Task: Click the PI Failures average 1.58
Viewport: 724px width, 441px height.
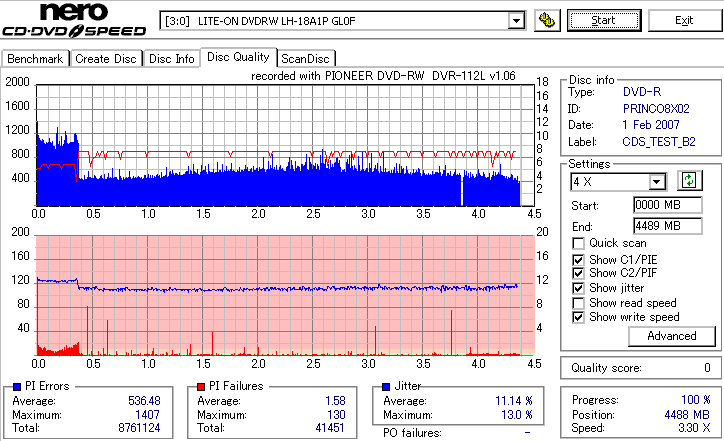Action: pyautogui.click(x=335, y=401)
